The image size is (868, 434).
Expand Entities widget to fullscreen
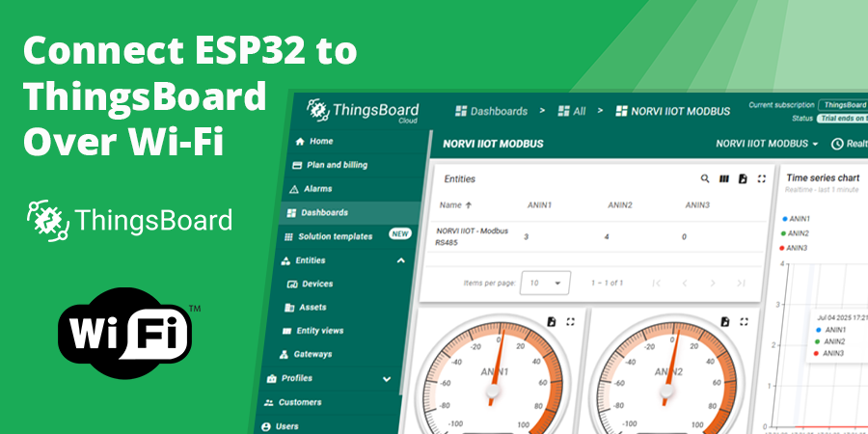pos(762,178)
